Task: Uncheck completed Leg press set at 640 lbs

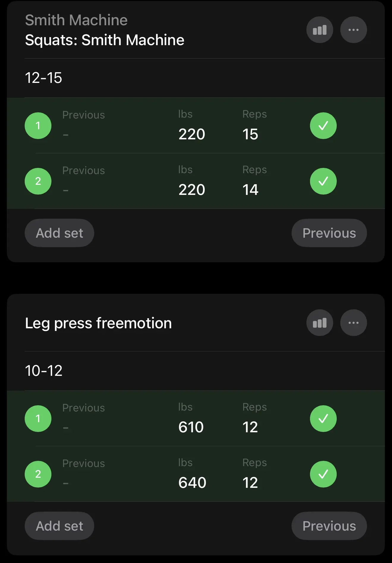Action: tap(323, 474)
